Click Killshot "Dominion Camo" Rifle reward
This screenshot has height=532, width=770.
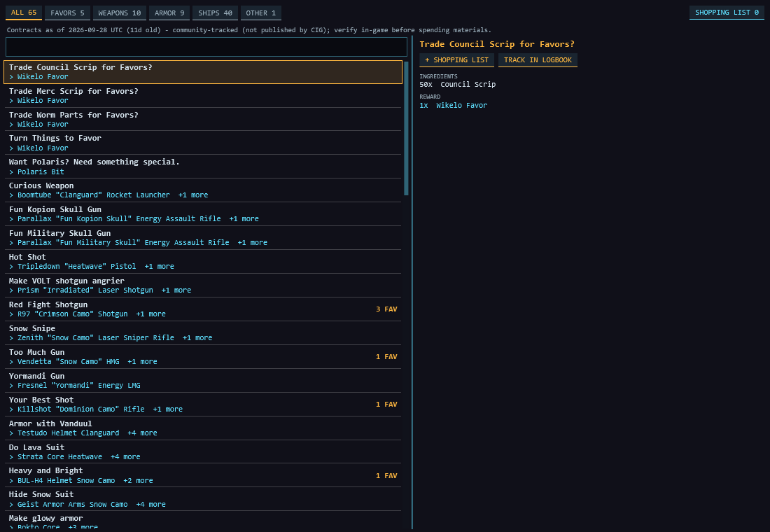coord(81,409)
